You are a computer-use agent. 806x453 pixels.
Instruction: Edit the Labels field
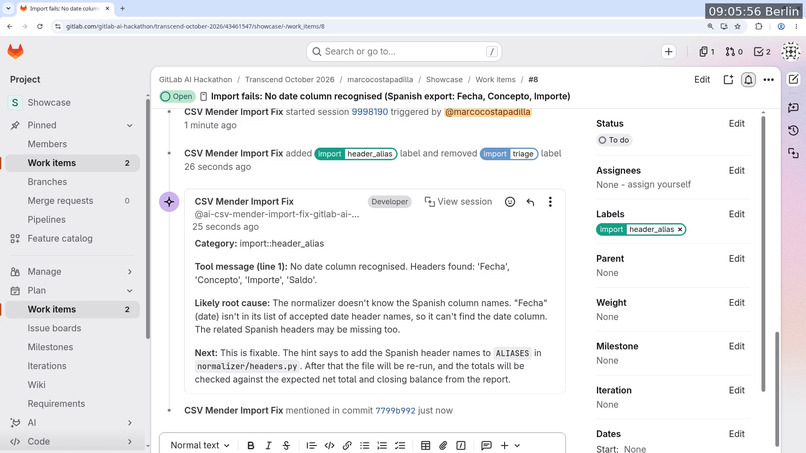(x=737, y=214)
